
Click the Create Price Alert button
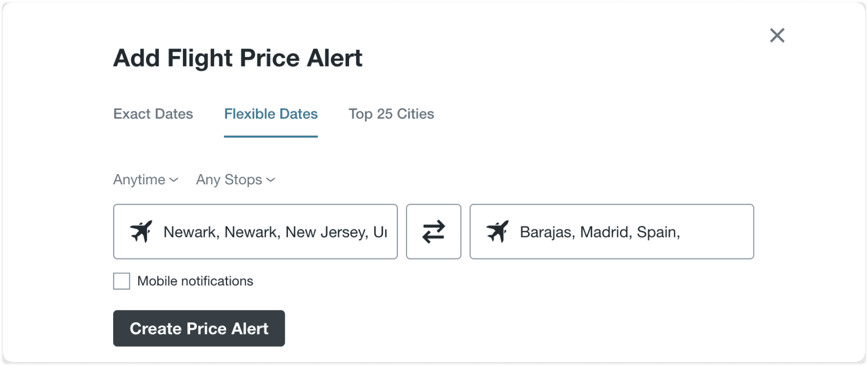click(199, 328)
